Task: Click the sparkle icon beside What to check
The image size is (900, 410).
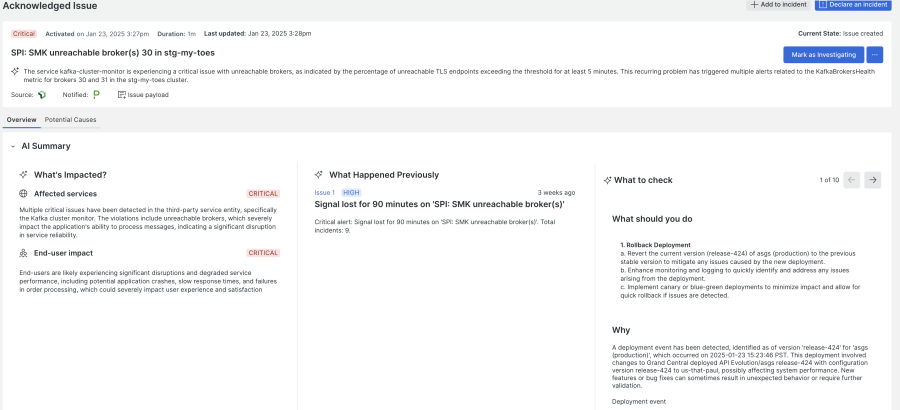Action: click(607, 180)
